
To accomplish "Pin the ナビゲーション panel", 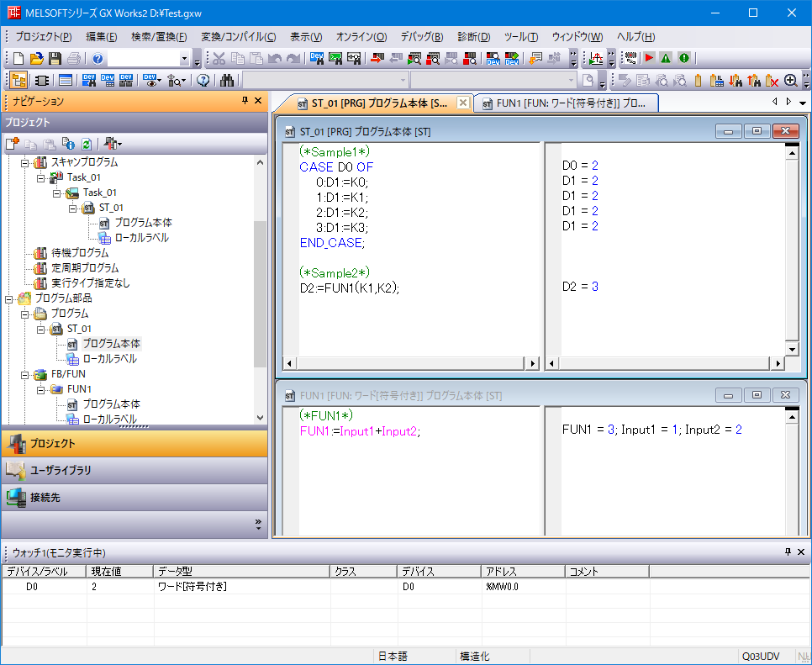I will (245, 101).
